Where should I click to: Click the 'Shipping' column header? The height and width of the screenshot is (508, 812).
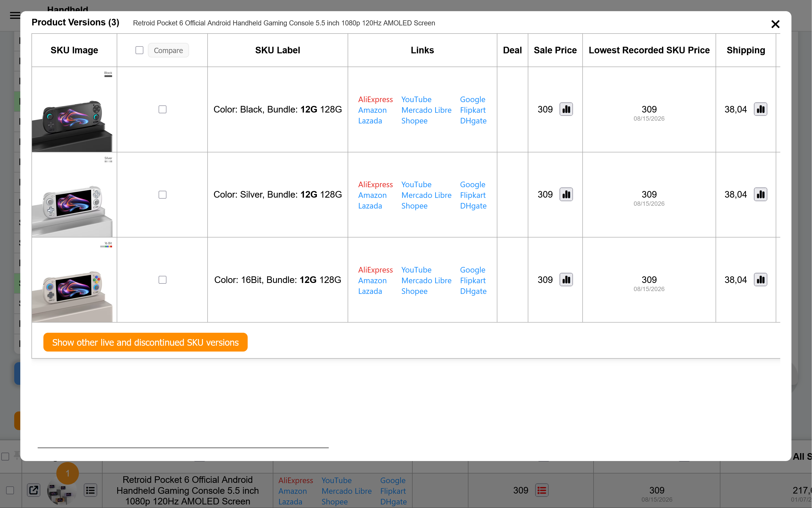[x=746, y=50]
